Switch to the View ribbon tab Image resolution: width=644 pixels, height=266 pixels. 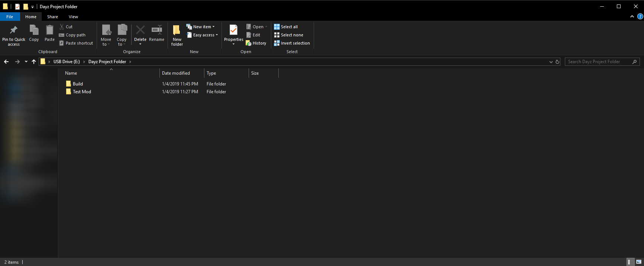pos(73,17)
